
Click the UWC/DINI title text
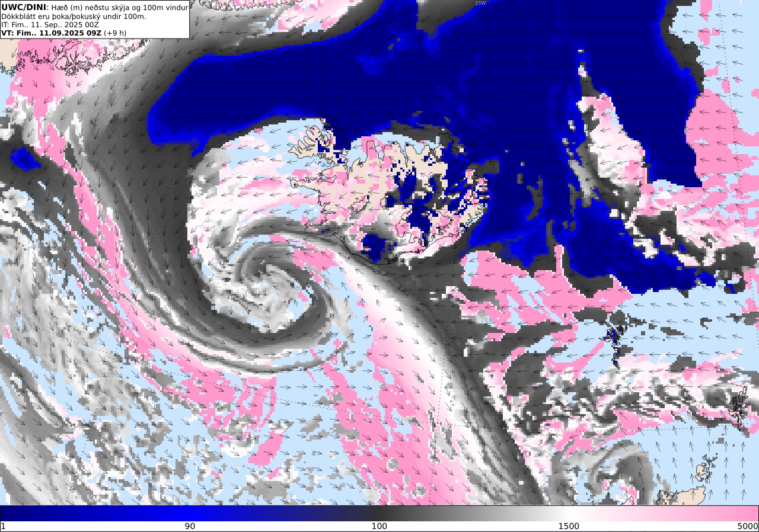24,7
